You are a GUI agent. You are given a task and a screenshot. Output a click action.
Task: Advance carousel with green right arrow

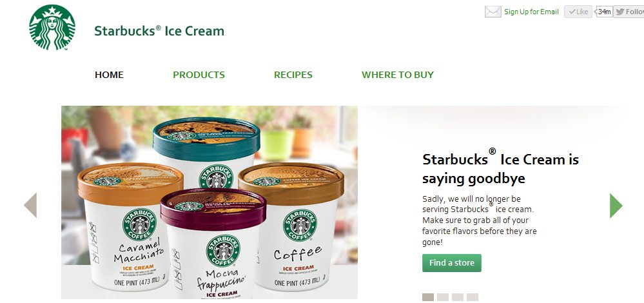pyautogui.click(x=616, y=205)
